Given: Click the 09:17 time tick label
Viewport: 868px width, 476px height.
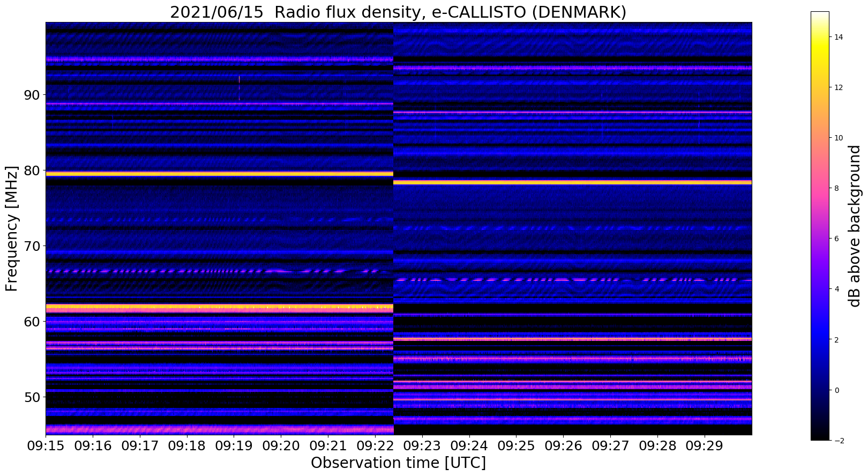Looking at the screenshot, I should (x=140, y=445).
